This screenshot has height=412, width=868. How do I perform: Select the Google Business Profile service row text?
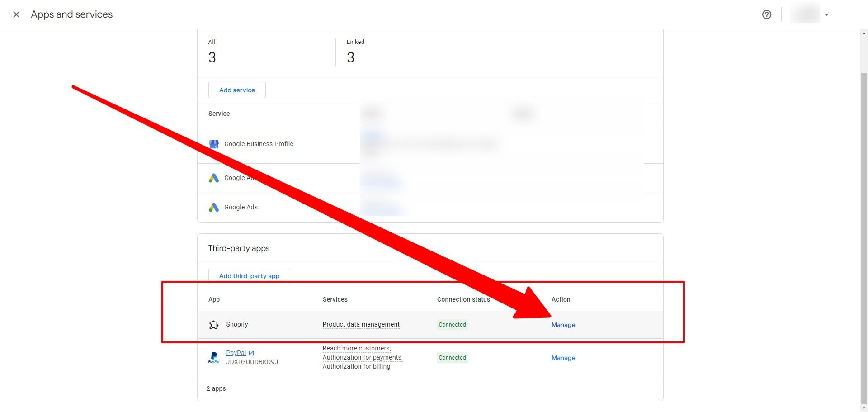[x=259, y=144]
